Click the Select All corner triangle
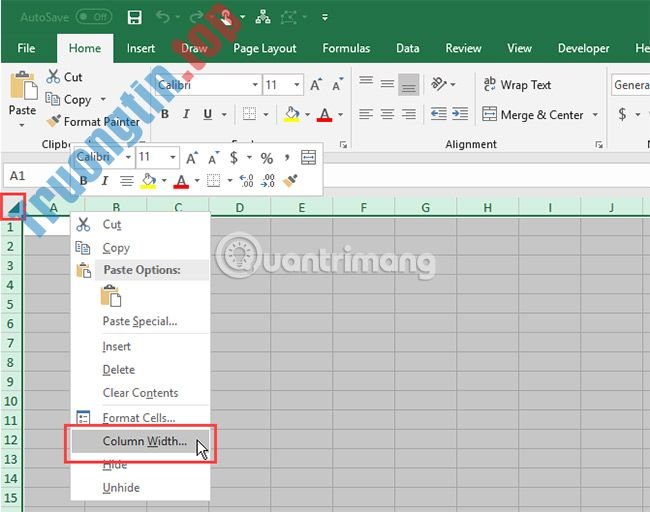This screenshot has width=650, height=512. pos(14,207)
